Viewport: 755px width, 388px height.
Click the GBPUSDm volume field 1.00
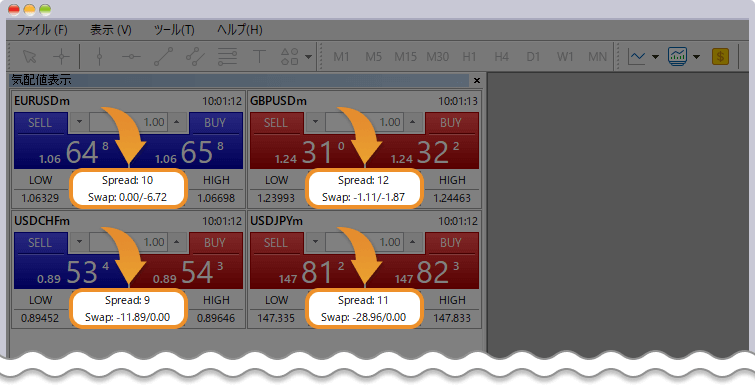pyautogui.click(x=364, y=122)
